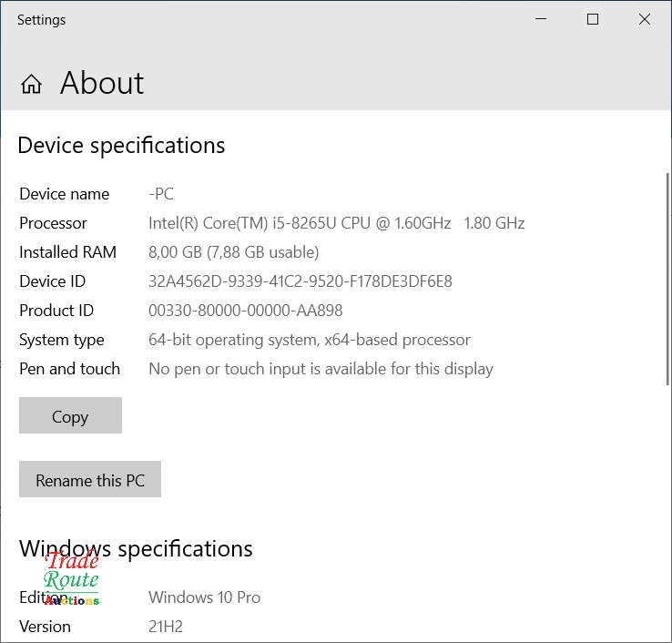Select the Intel Core i5-8265U processor value
Viewport: 672px width, 643px height.
coord(336,223)
